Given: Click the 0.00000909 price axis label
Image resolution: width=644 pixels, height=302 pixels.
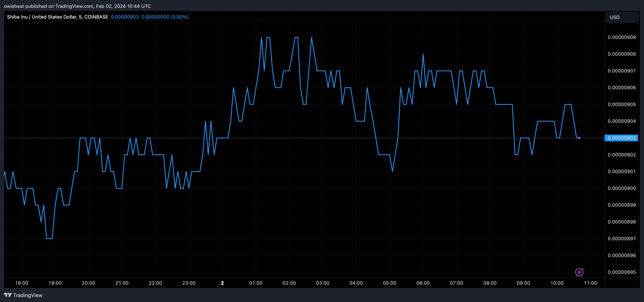Looking at the screenshot, I should (622, 37).
